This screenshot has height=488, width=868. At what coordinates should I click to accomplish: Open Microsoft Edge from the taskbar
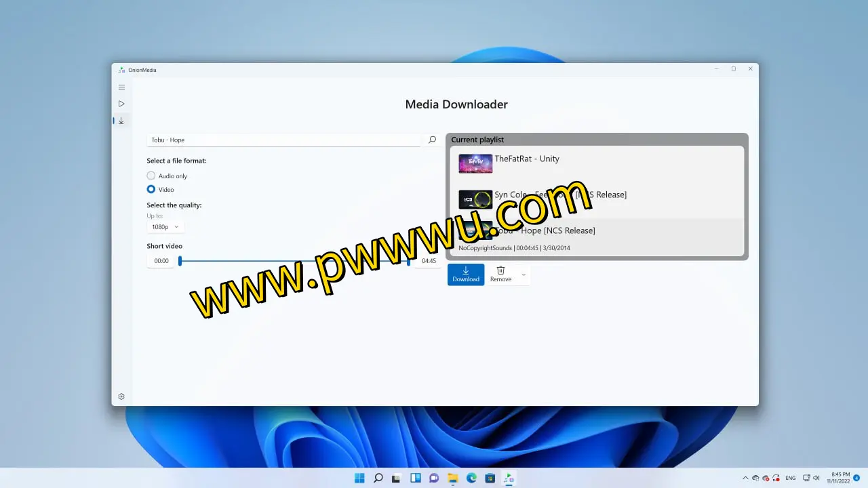coord(471,478)
